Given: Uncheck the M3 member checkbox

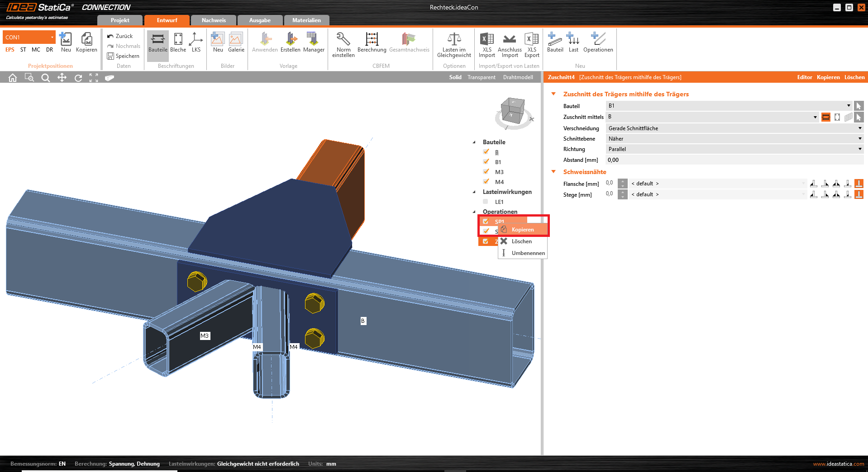Looking at the screenshot, I should [486, 172].
